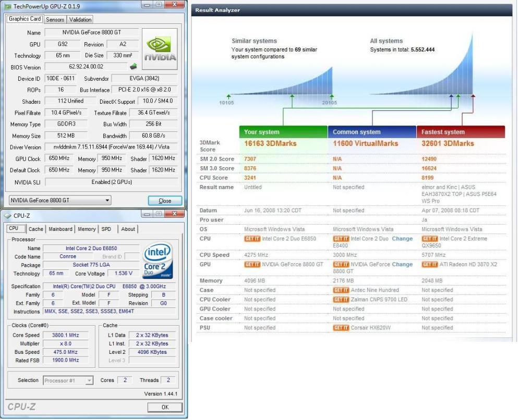Click the CPU-Z title bar app icon
This screenshot has width=519, height=420.
[8, 216]
